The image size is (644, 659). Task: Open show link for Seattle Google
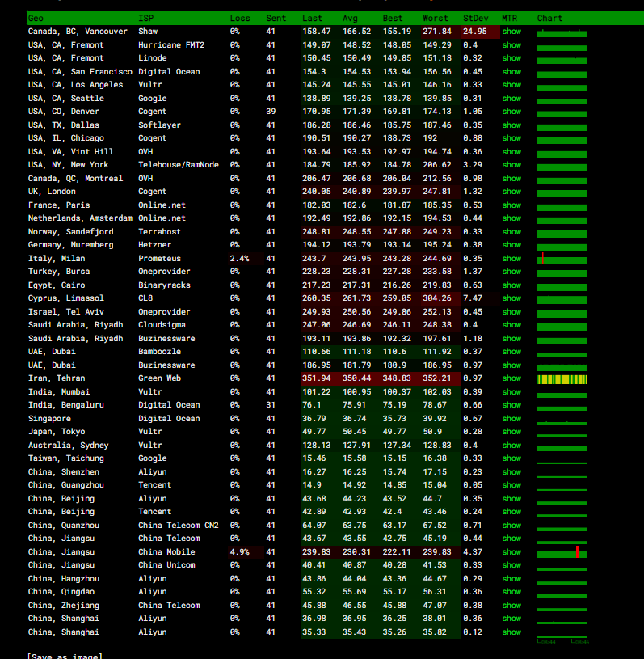click(511, 99)
